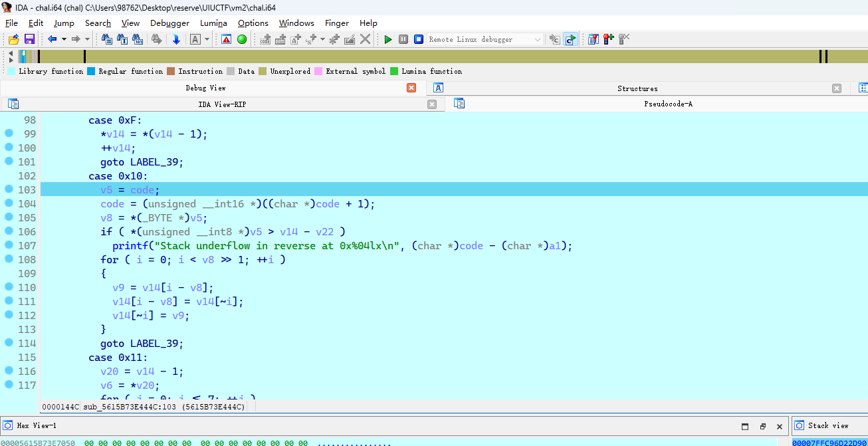This screenshot has height=446, width=868.
Task: Start the debugger with the green play icon
Action: [388, 39]
